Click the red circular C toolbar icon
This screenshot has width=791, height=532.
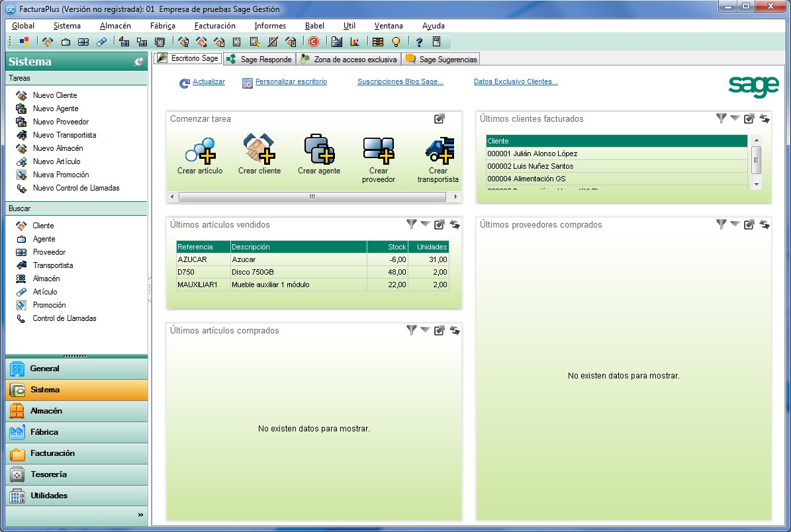pyautogui.click(x=314, y=41)
